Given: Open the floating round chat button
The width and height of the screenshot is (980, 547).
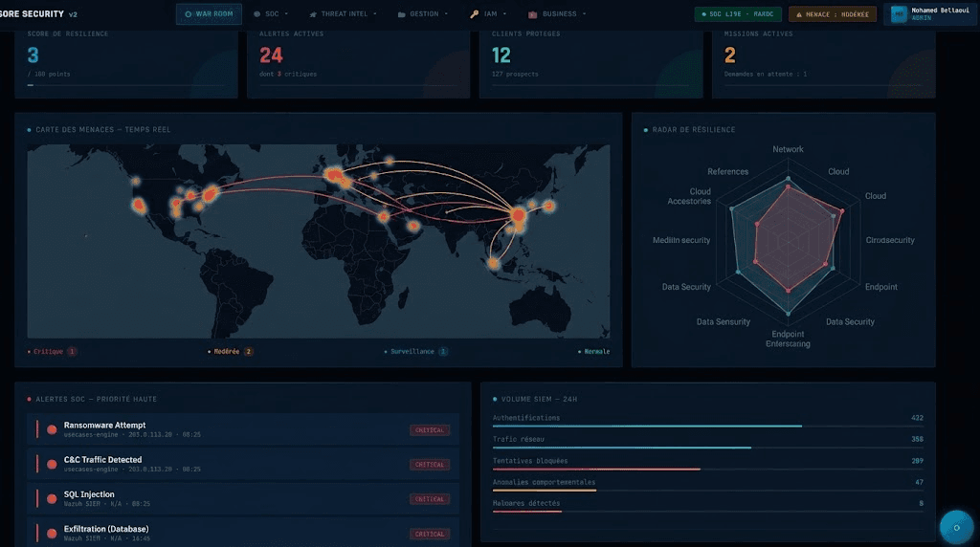Looking at the screenshot, I should [x=956, y=528].
